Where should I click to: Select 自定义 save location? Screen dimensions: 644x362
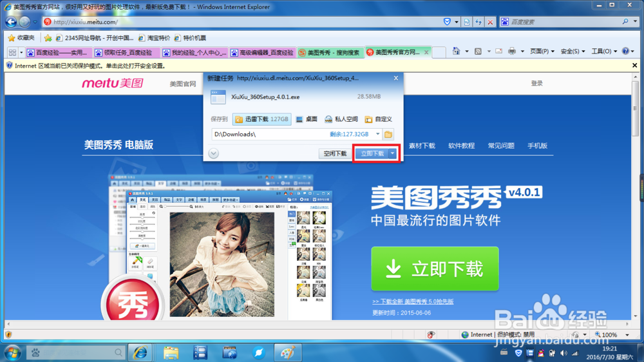click(378, 119)
